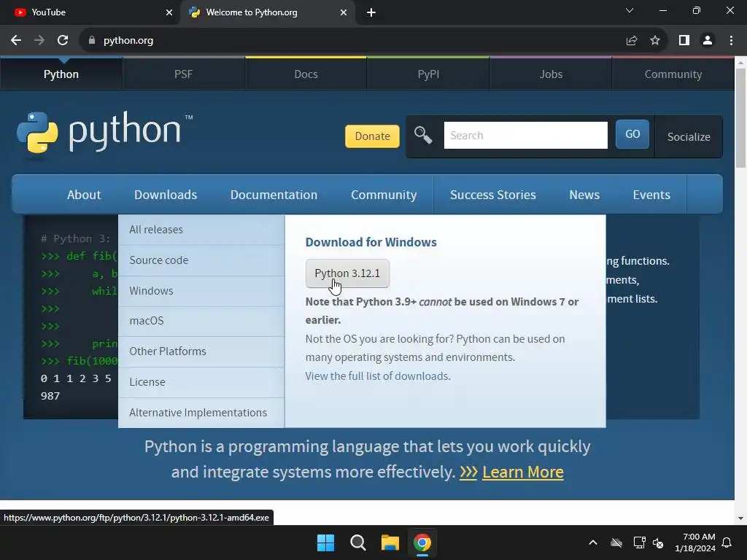Download Python 3.12.1 button

(x=347, y=273)
